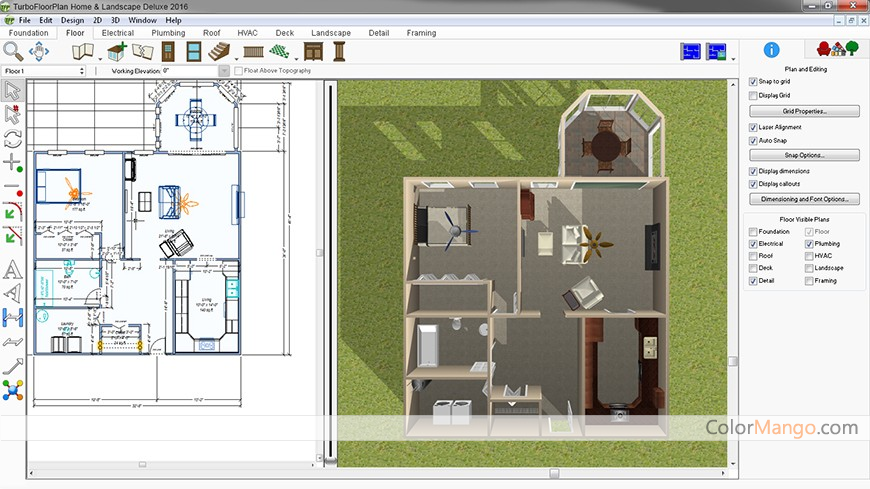The width and height of the screenshot is (870, 489).
Task: Click the bottom horizontal scrollbar thumb
Action: click(554, 473)
